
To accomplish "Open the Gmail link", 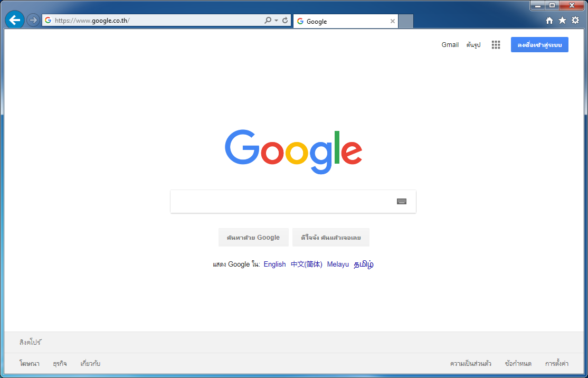I will point(450,45).
